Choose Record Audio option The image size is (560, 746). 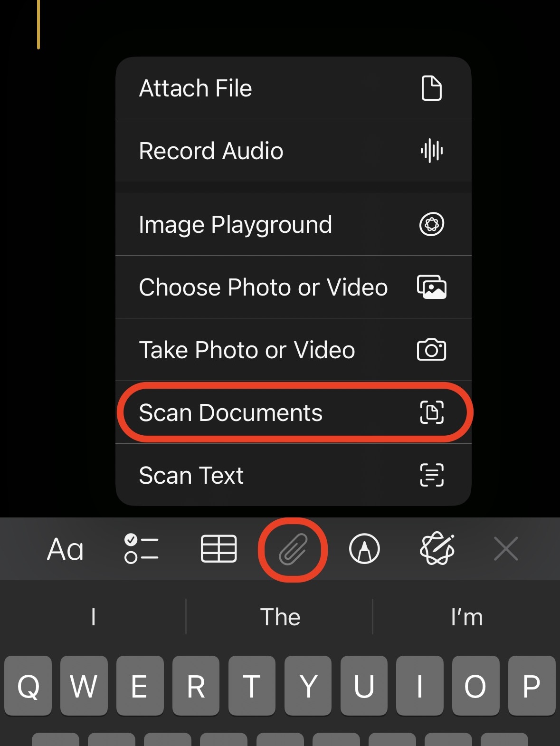[294, 151]
